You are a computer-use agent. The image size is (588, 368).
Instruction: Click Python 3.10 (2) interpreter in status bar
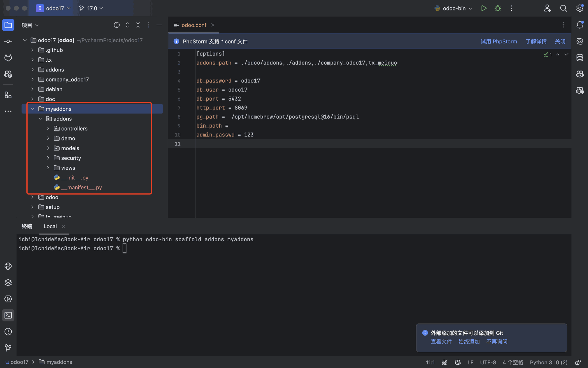pyautogui.click(x=549, y=362)
